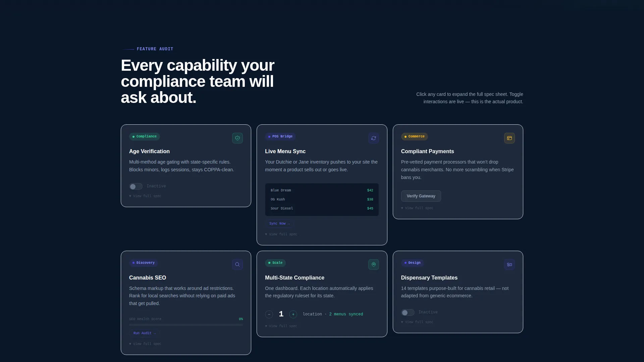Click the Compliant Payments card title
644x362 pixels.
(427, 152)
